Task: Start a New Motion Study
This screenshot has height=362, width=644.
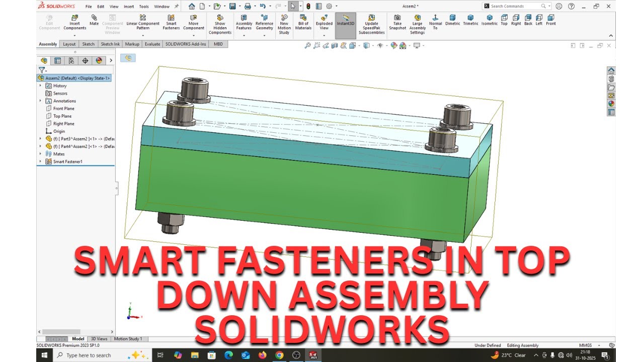Action: coord(284,25)
